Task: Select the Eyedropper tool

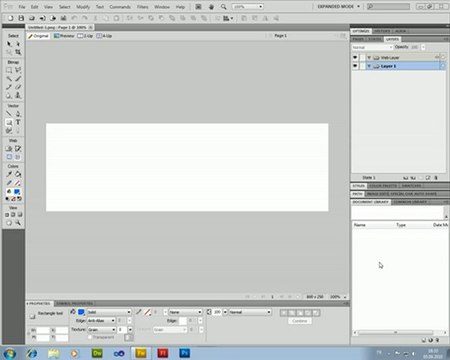Action: coord(9,174)
